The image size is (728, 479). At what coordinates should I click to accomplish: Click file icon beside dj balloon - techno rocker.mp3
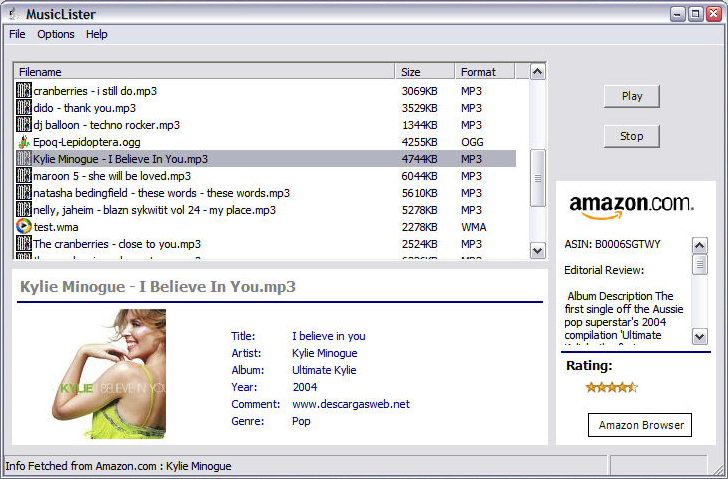(24, 125)
